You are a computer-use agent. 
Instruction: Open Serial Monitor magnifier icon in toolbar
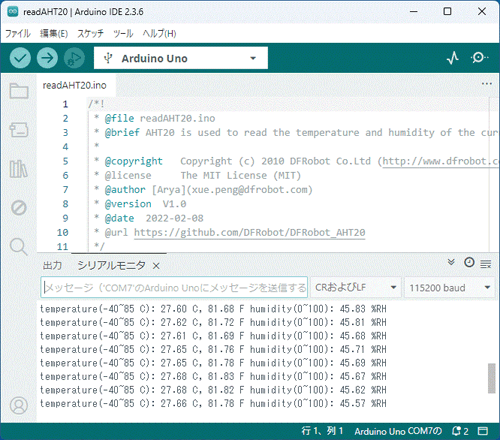tap(479, 58)
